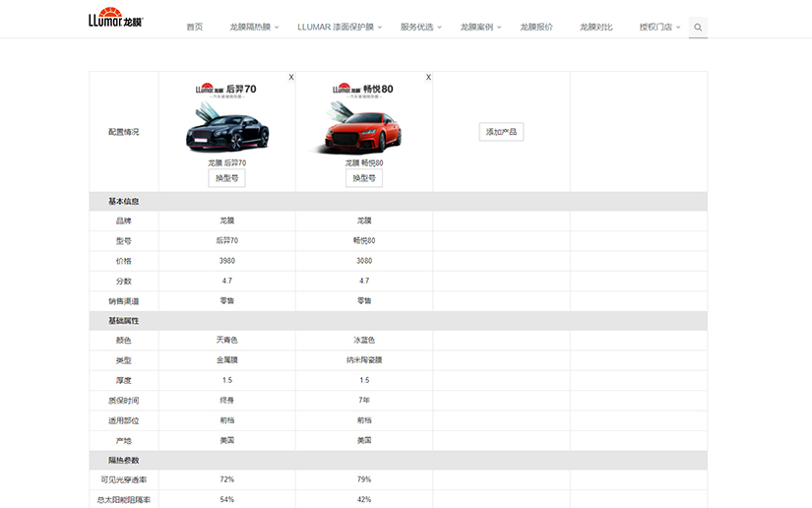Go to 龙膜报价 page
The height and width of the screenshot is (508, 812).
[536, 27]
